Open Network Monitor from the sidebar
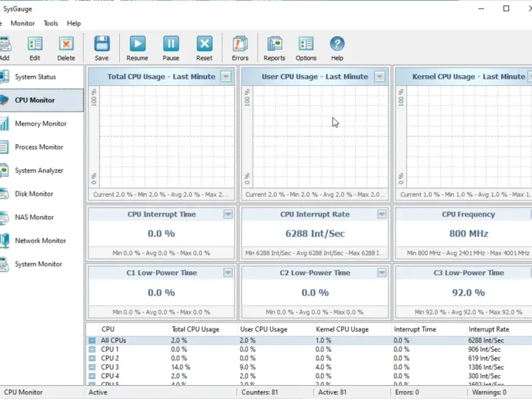Screen dimensions: 532x399 41,241
